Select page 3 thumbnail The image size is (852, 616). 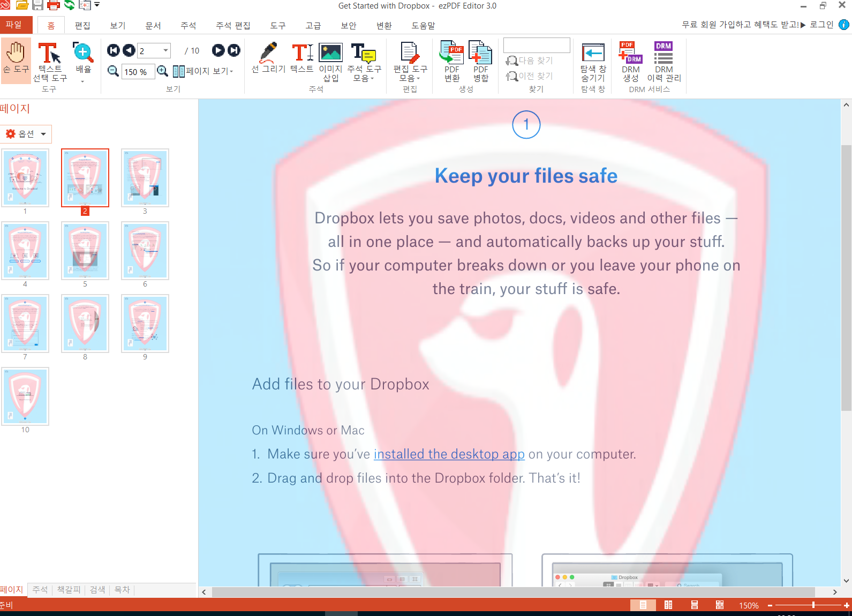tap(145, 178)
